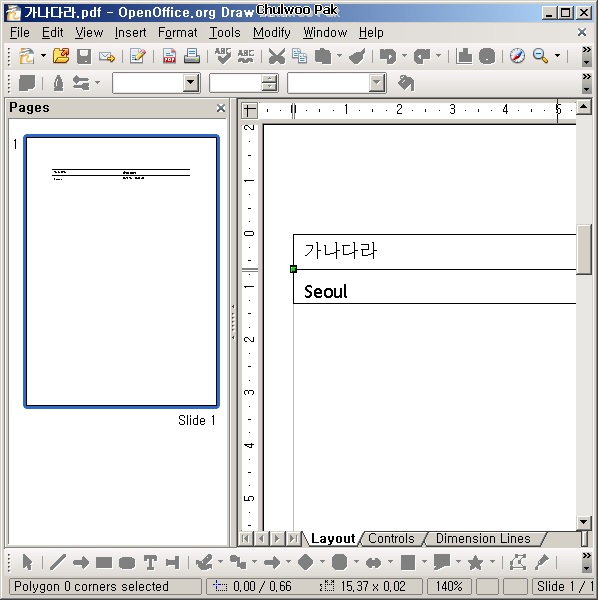Cut the selected object

(x=277, y=56)
